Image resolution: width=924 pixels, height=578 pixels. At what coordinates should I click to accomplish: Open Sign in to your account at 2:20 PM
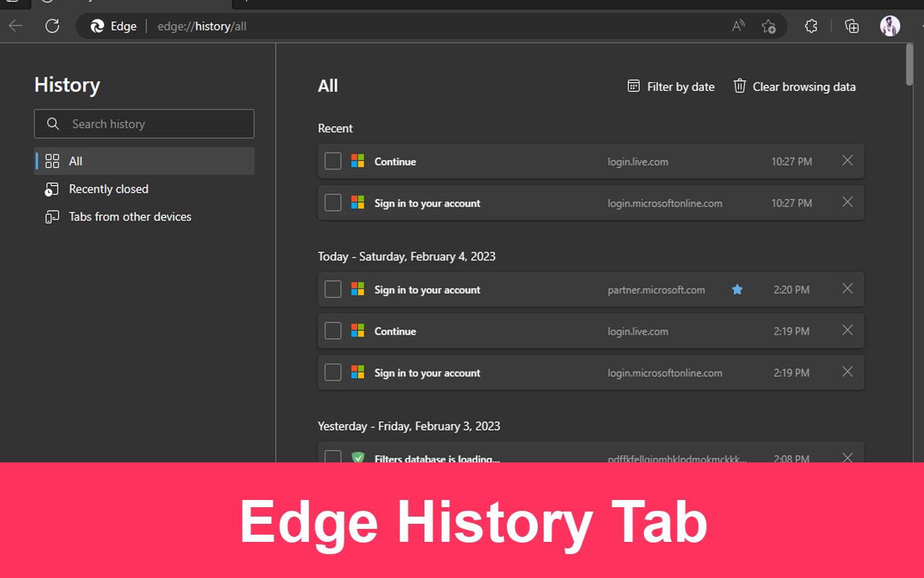(427, 290)
